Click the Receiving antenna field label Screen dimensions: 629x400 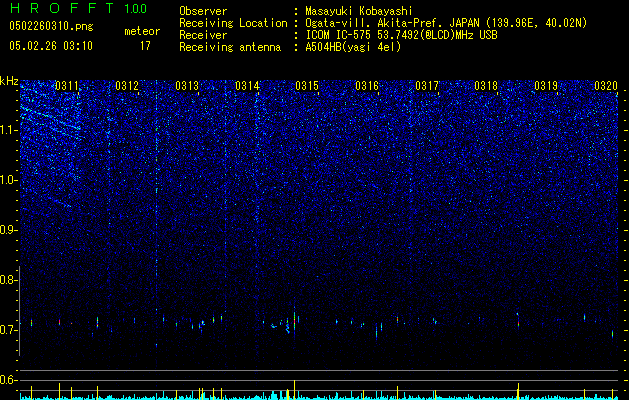pos(230,47)
